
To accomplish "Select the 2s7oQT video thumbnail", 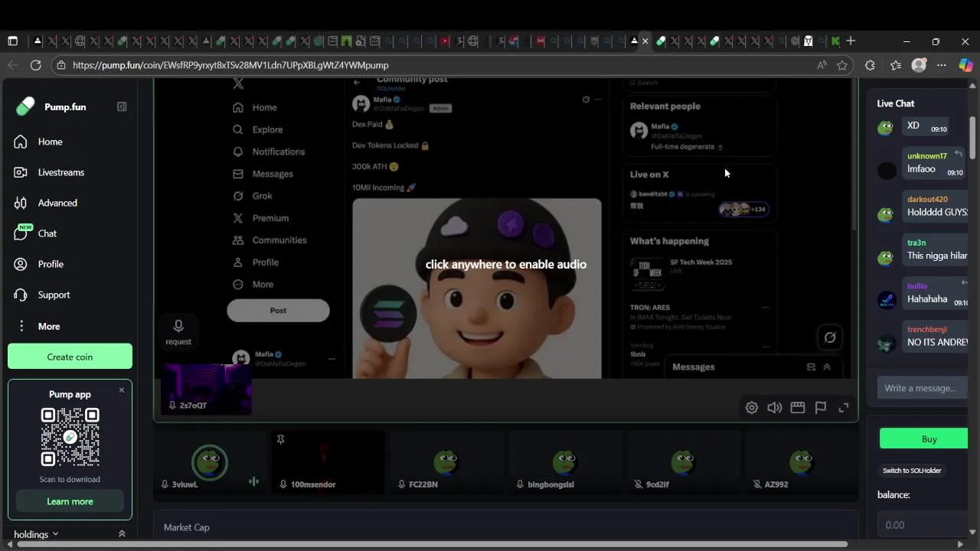I will point(206,390).
